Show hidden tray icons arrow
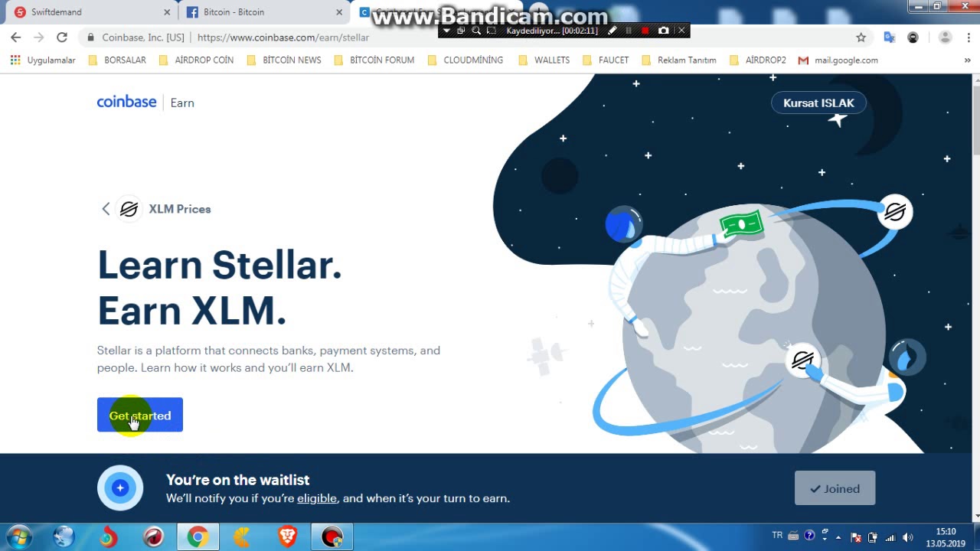 [838, 537]
